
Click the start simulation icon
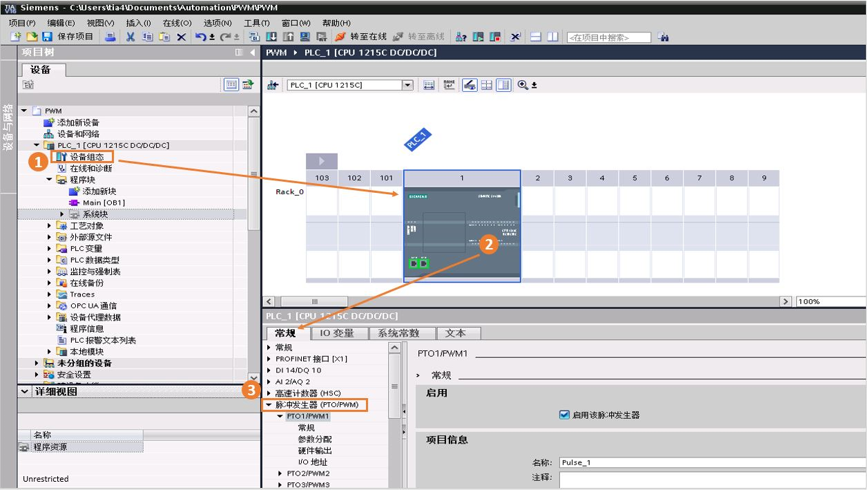coord(305,37)
